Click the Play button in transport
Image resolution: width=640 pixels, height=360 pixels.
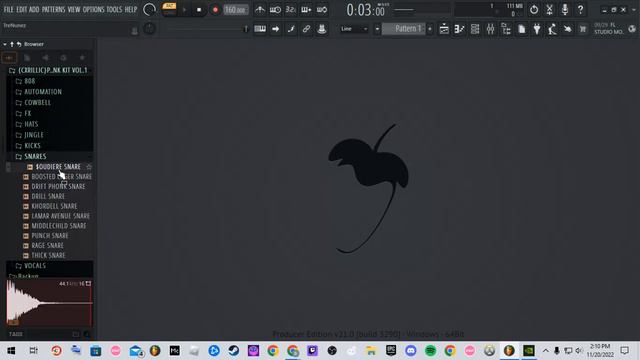point(184,9)
